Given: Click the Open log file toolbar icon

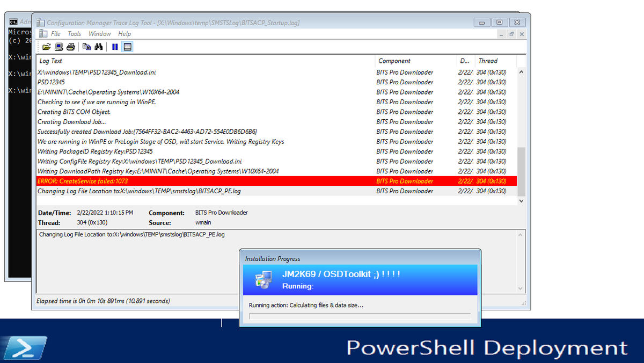Looking at the screenshot, I should coord(47,47).
